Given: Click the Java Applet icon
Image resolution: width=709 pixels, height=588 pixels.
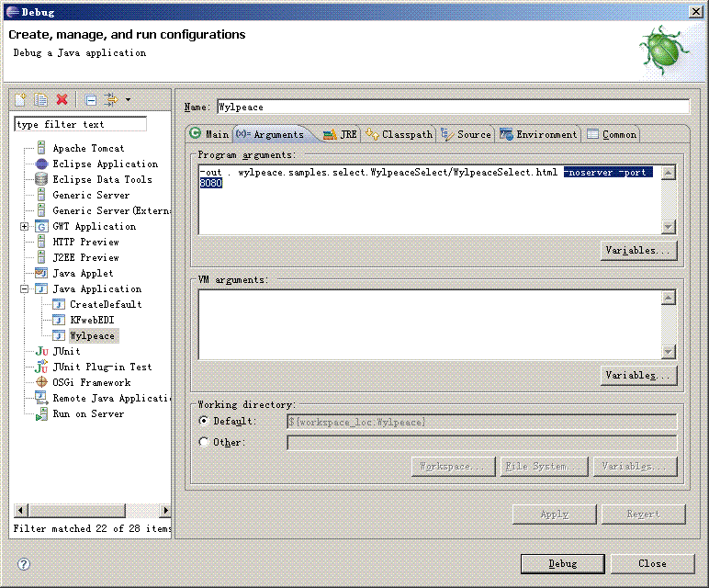Looking at the screenshot, I should pos(41,273).
